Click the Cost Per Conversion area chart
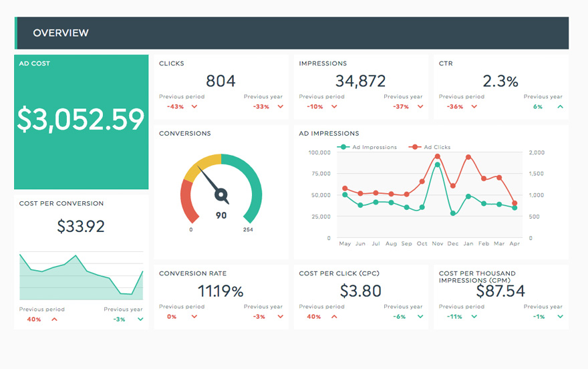588x369 pixels. 81,277
